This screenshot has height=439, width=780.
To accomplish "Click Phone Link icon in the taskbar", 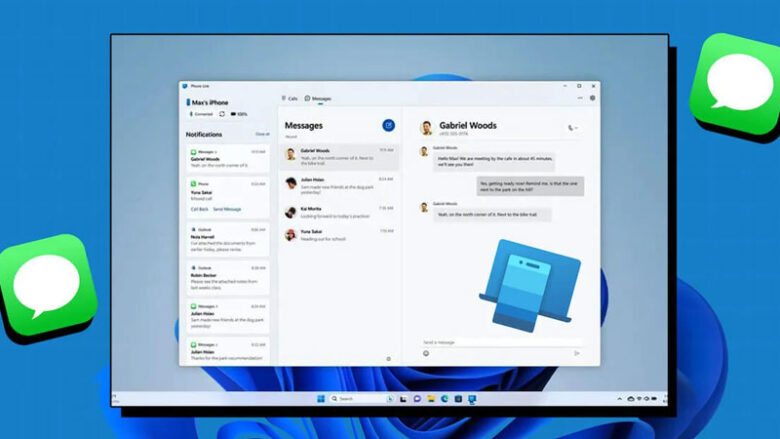I will [x=472, y=399].
